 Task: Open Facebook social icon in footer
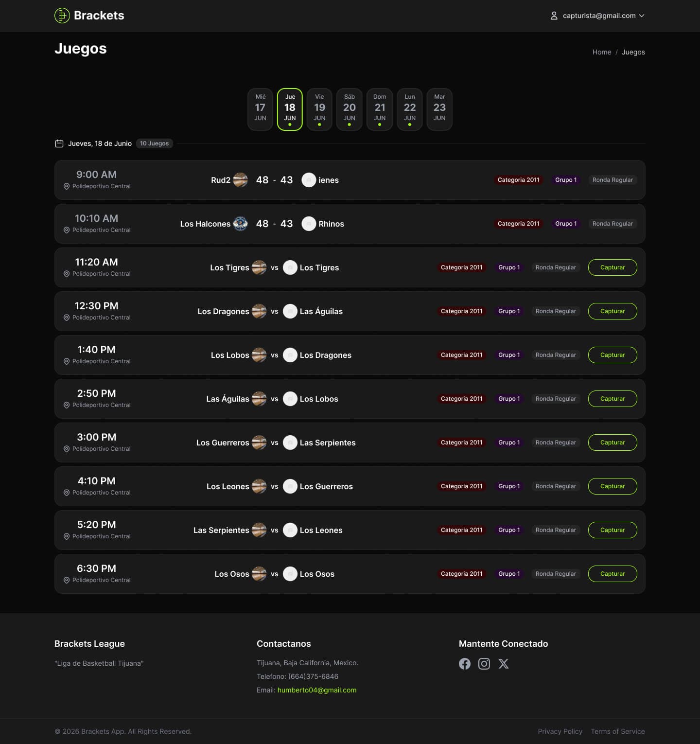click(x=465, y=664)
